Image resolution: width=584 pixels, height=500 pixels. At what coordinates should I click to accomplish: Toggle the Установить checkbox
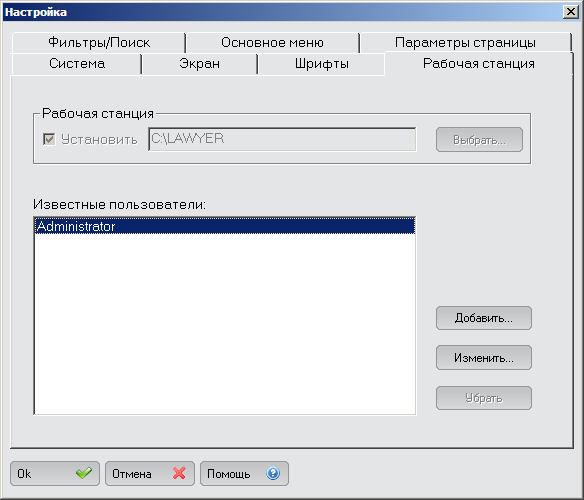(x=49, y=139)
